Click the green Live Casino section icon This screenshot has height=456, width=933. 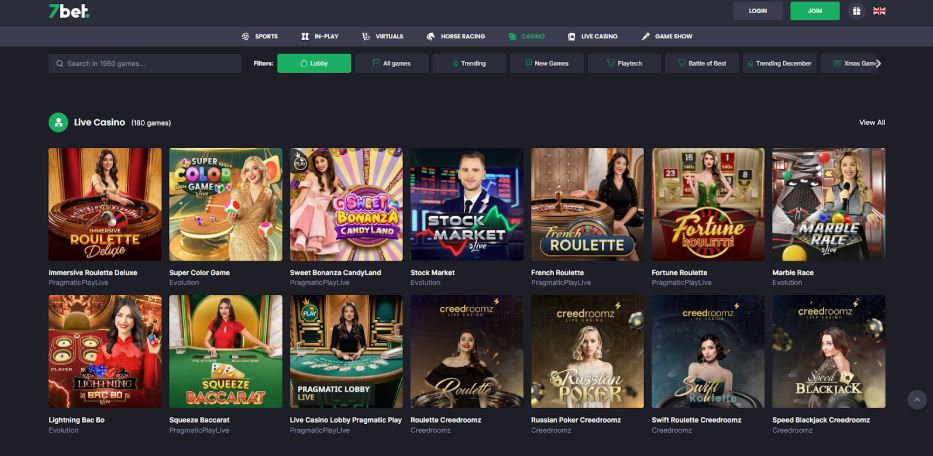(58, 122)
